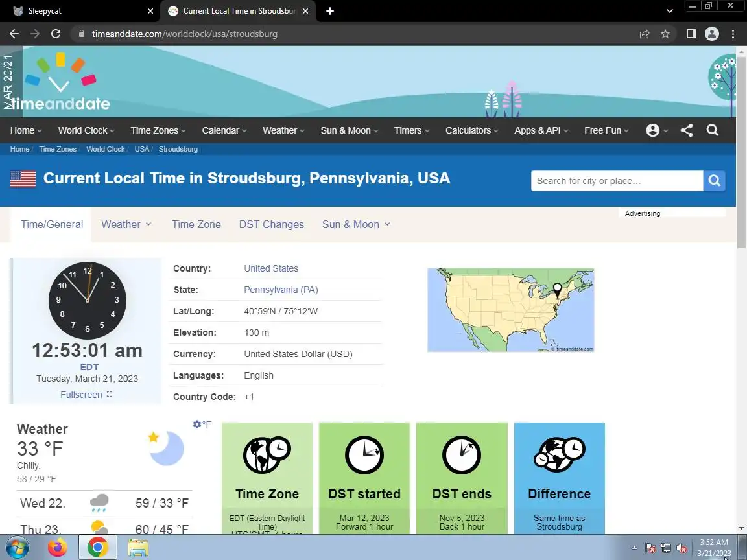Open Windows Start menu

17,548
